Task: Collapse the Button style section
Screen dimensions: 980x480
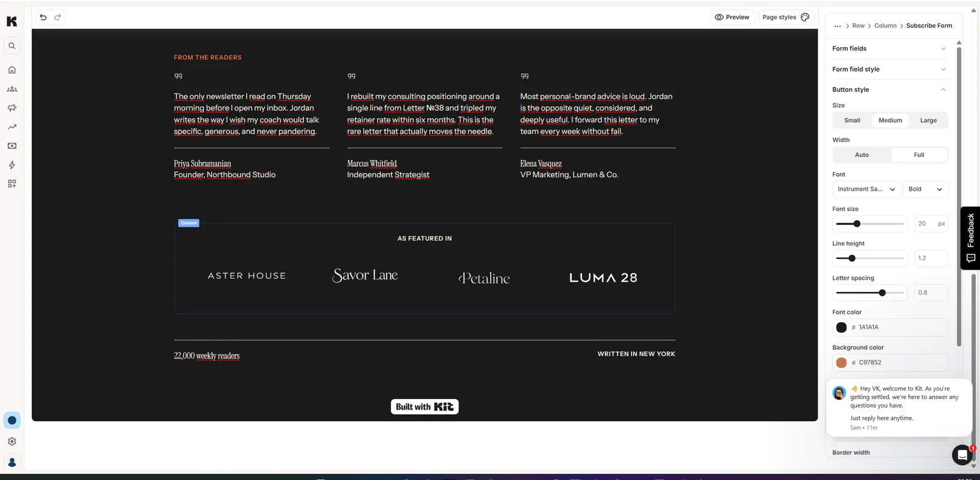Action: [889, 90]
